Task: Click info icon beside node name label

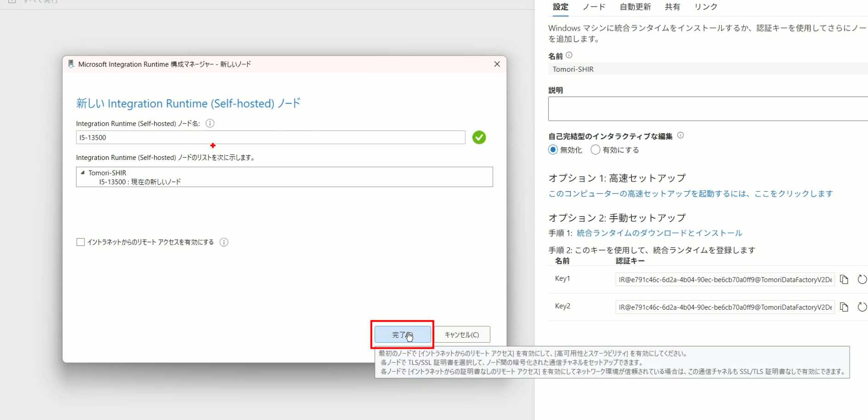Action: (x=210, y=123)
